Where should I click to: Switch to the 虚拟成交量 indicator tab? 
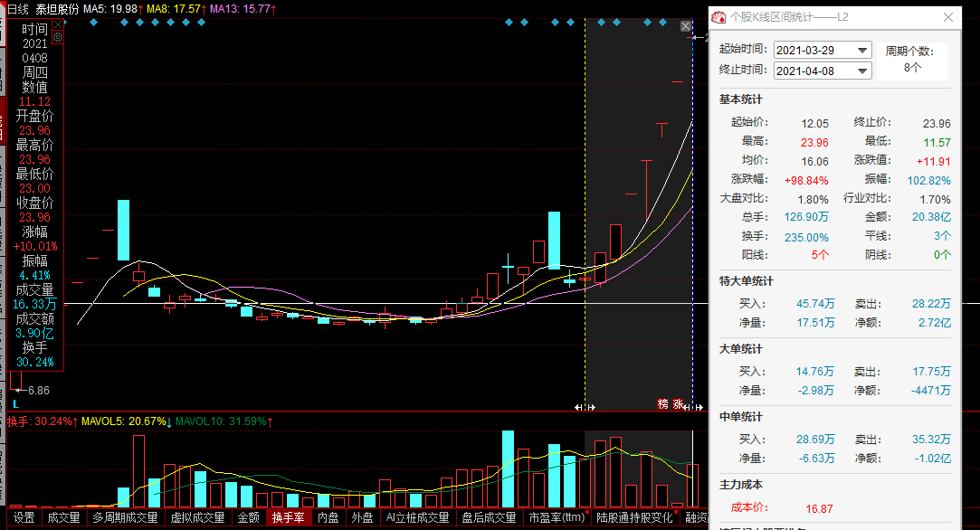[197, 517]
